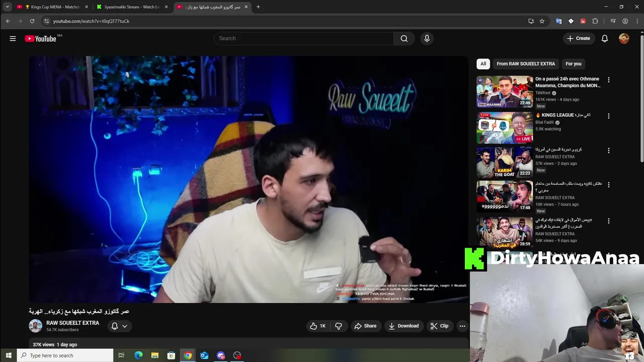644x362 pixels.
Task: Open the Windows Start menu
Action: (x=8, y=355)
